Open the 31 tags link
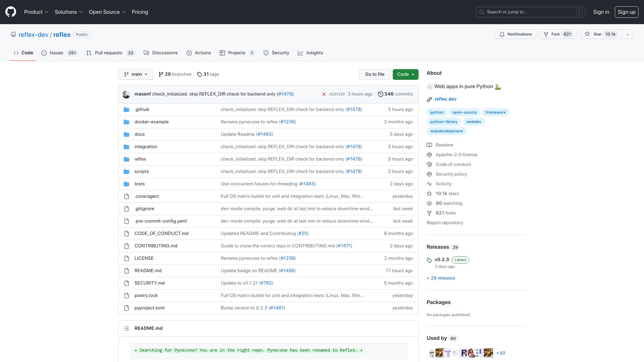The image size is (644, 362). click(208, 74)
